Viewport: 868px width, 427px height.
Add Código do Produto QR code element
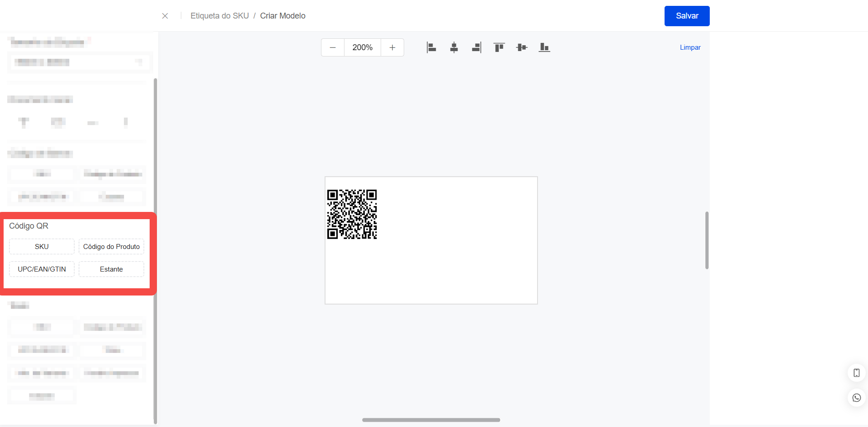coord(111,246)
